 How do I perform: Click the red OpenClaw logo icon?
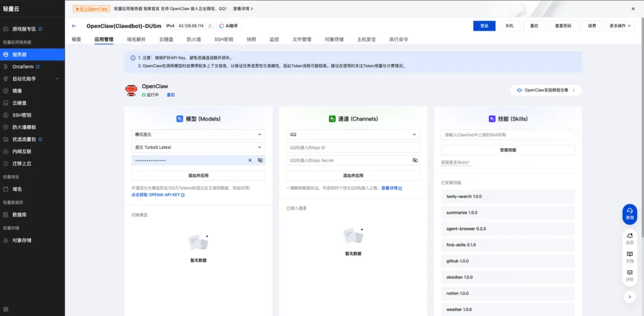pos(131,91)
